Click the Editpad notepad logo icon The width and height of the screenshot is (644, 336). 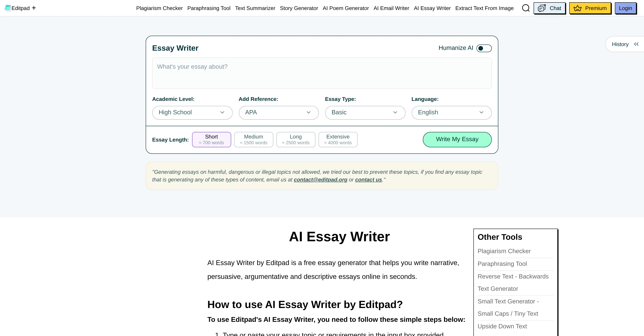click(x=7, y=8)
